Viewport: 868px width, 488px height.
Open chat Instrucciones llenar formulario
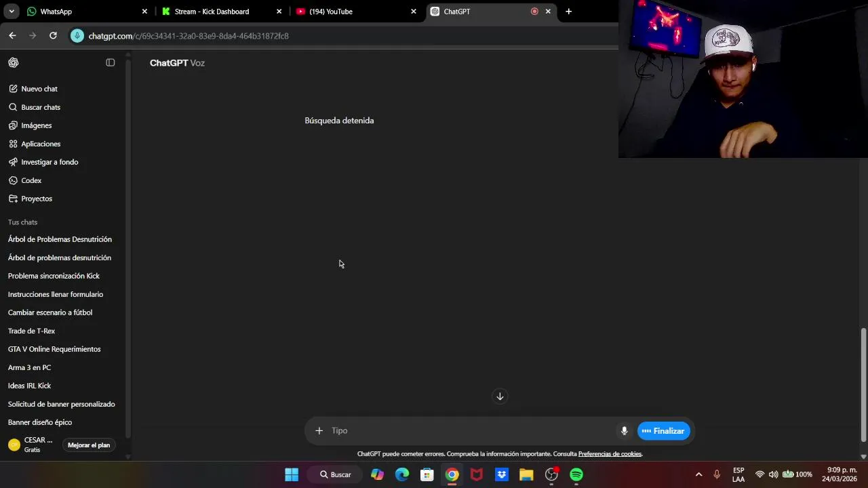tap(56, 294)
